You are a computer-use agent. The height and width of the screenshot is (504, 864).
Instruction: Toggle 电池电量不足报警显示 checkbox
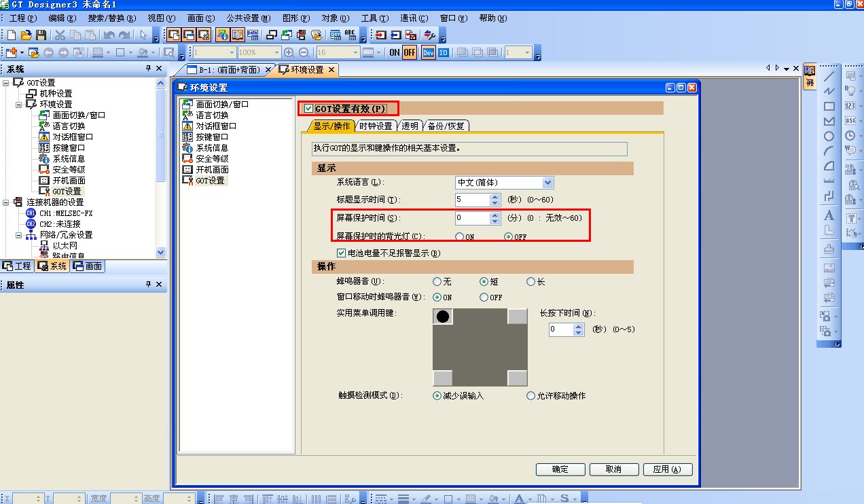(342, 253)
